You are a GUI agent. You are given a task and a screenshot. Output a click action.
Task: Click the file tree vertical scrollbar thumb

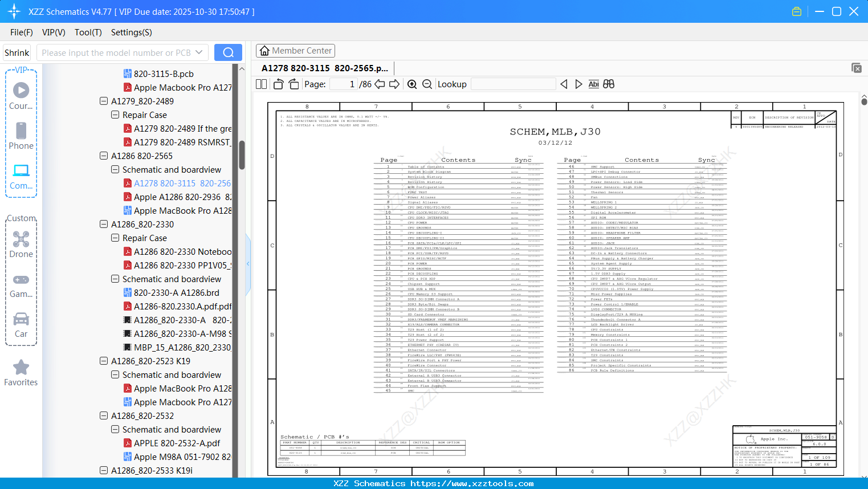242,154
